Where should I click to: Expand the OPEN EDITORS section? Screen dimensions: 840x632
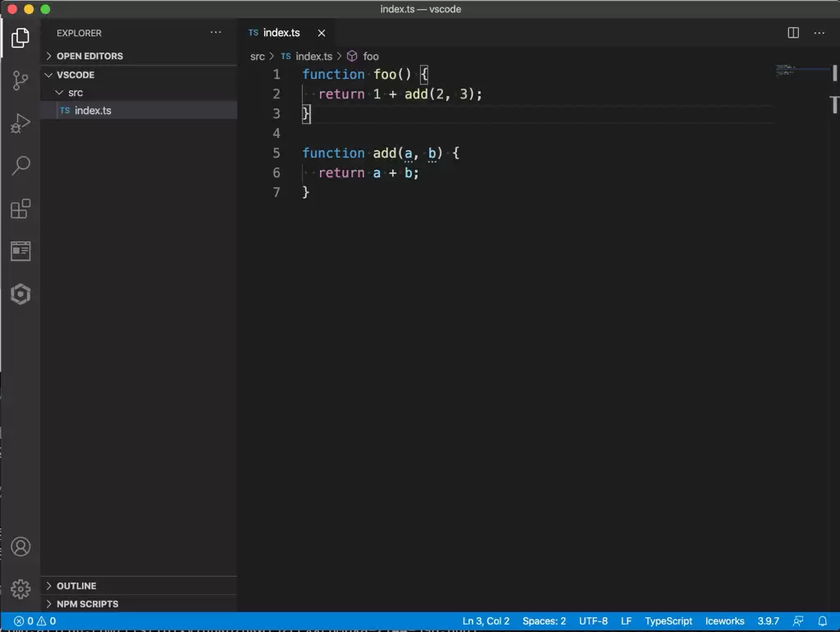point(139,56)
